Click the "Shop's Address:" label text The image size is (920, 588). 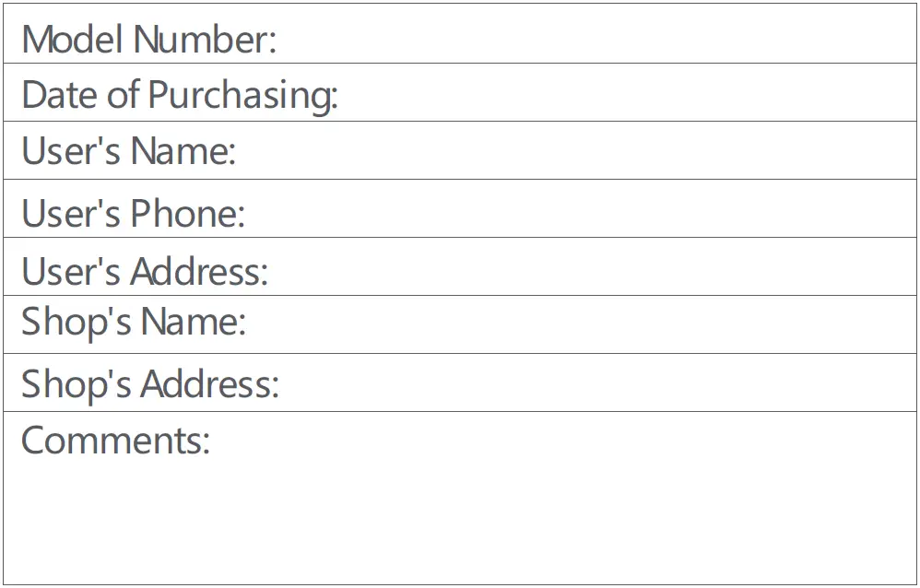pos(149,383)
